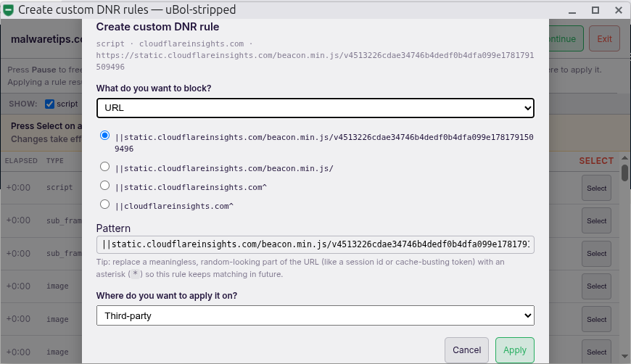Click the scrollbar up arrow near SELECT header
The height and width of the screenshot is (364, 631).
[624, 158]
